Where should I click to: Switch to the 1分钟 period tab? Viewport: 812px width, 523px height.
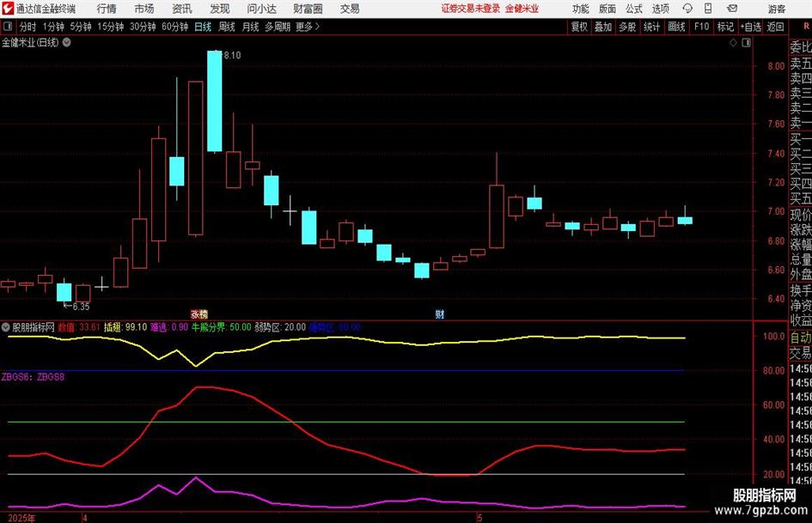point(52,27)
